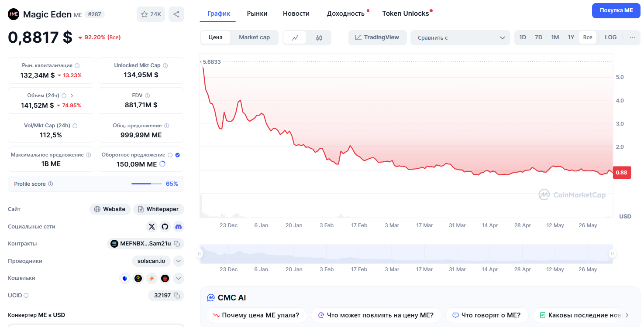Ask Что может повлиять на цену ME?

click(376, 315)
